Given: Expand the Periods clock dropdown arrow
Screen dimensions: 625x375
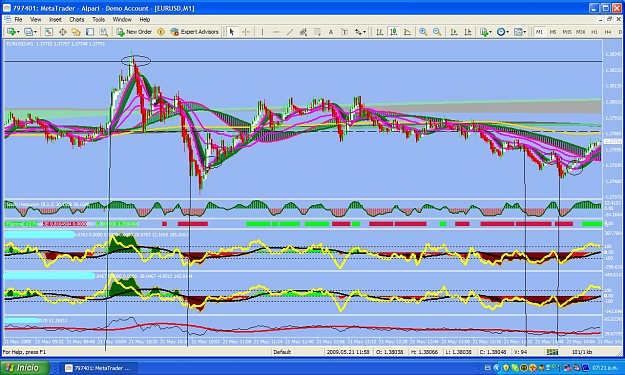Looking at the screenshot, I should (507, 32).
